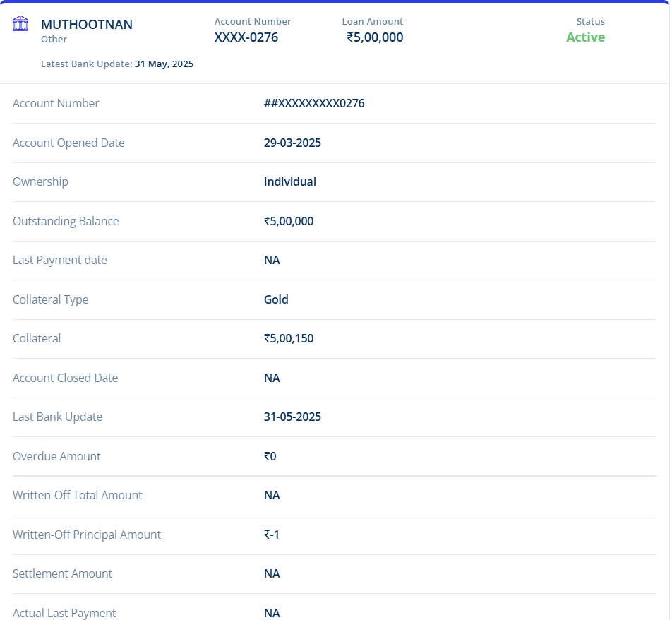Select the MUTHOOTNAN lender name heading
672x620 pixels.
(87, 25)
